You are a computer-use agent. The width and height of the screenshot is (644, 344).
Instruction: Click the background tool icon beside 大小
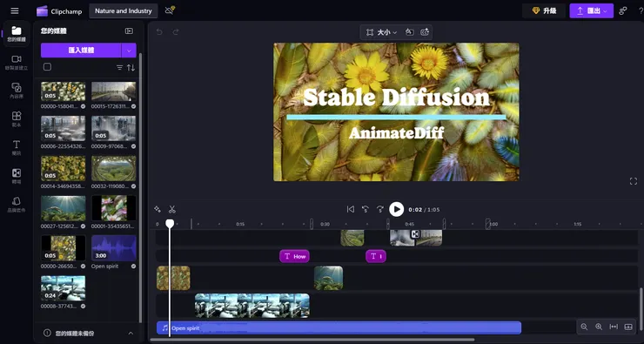(410, 32)
